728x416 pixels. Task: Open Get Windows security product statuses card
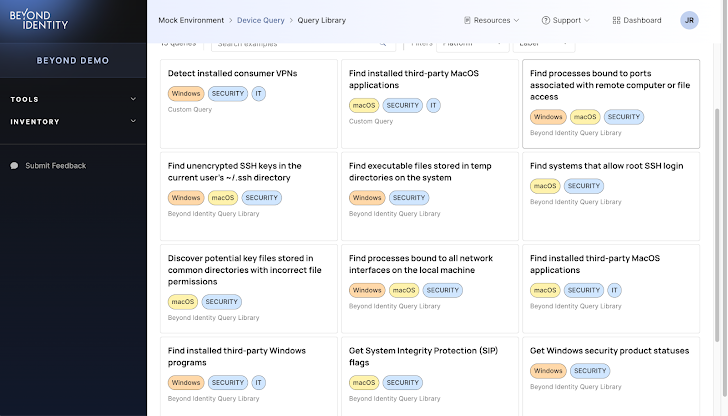coord(611,376)
